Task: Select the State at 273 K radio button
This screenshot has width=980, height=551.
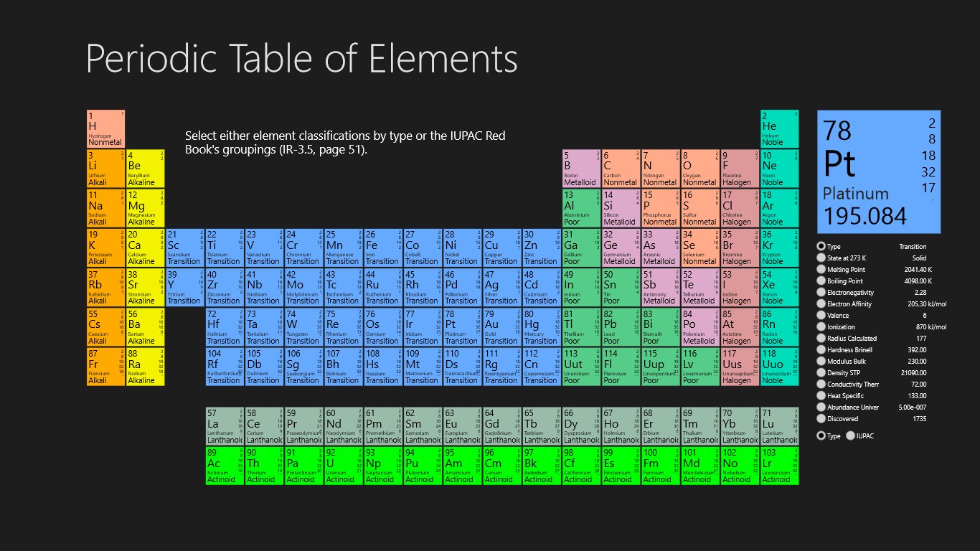Action: [821, 258]
